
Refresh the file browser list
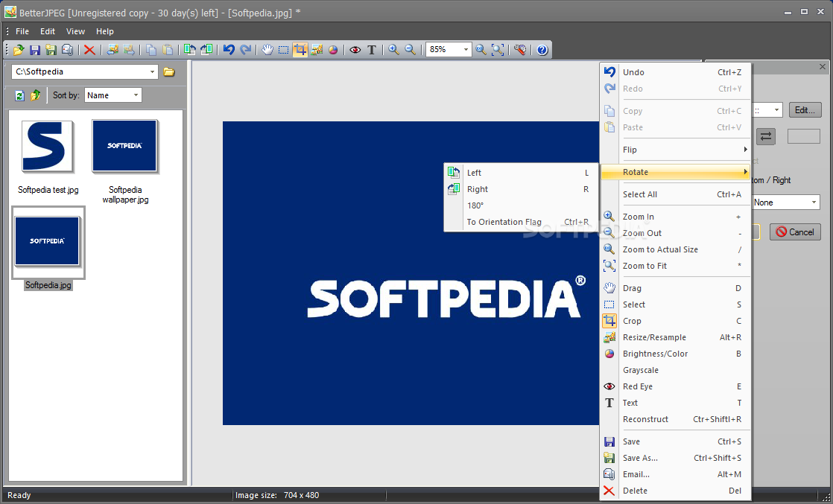[19, 95]
